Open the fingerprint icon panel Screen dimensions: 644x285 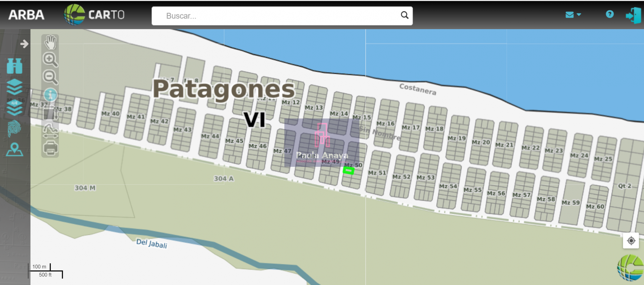coord(14,128)
